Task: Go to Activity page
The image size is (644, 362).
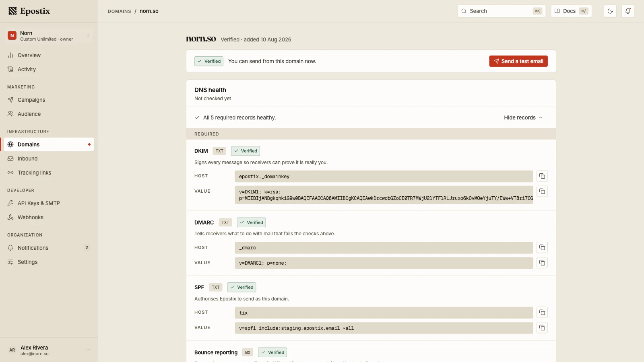Action: coord(49,69)
